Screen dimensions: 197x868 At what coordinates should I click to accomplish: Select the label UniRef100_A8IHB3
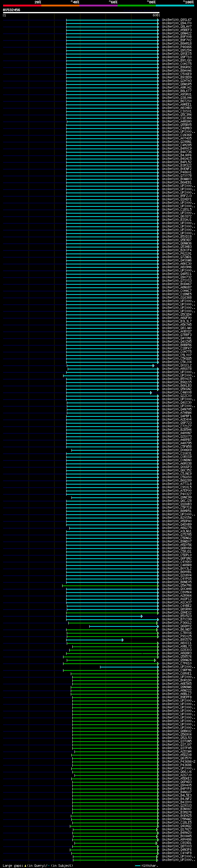click(x=177, y=108)
